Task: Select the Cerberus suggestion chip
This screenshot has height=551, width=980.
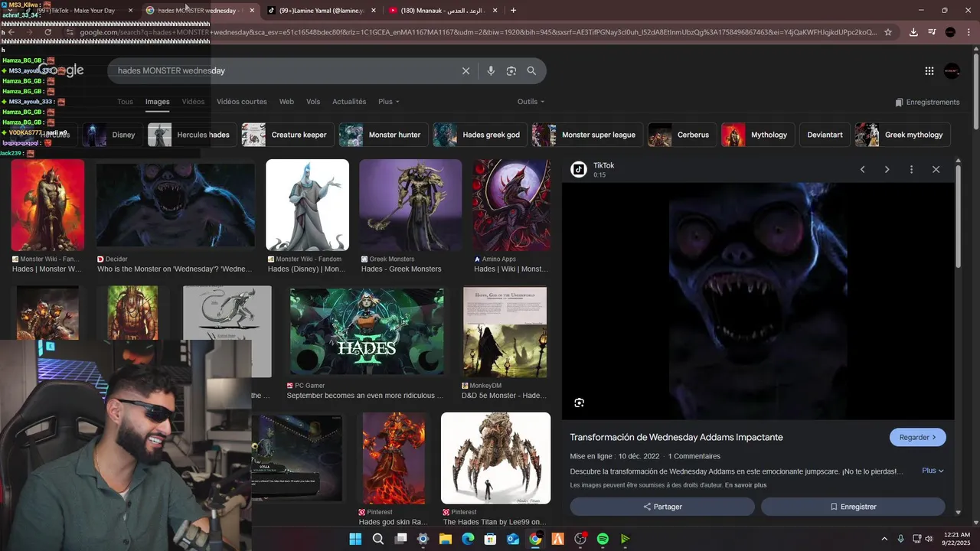Action: click(682, 135)
